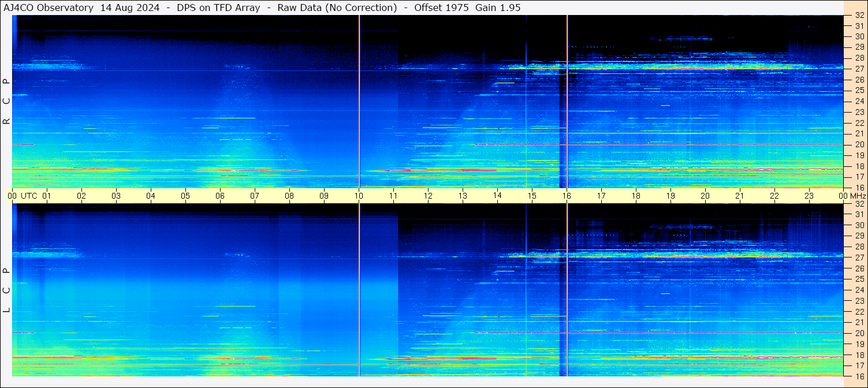The height and width of the screenshot is (388, 868).
Task: Click the 23 hour label on time axis
Action: (x=809, y=196)
